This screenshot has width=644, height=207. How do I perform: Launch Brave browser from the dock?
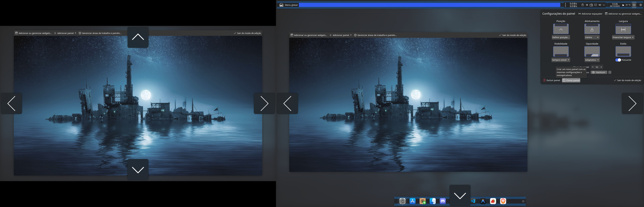(503, 201)
